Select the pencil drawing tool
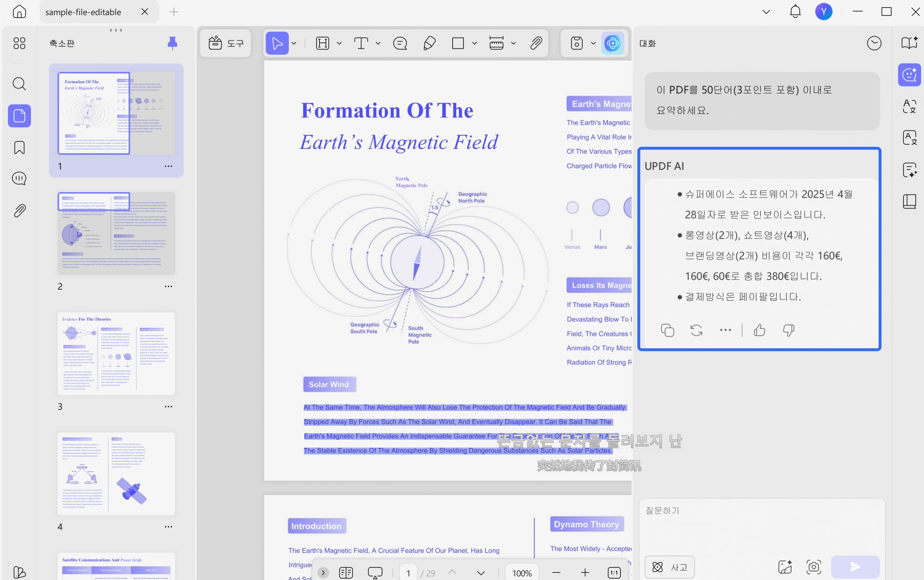This screenshot has width=924, height=580. tap(429, 43)
